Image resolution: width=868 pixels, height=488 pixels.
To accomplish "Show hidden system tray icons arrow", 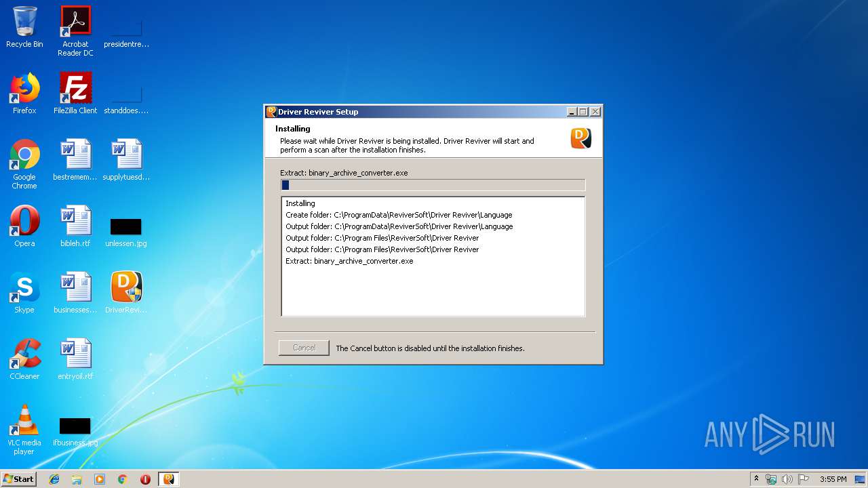I will point(757,479).
